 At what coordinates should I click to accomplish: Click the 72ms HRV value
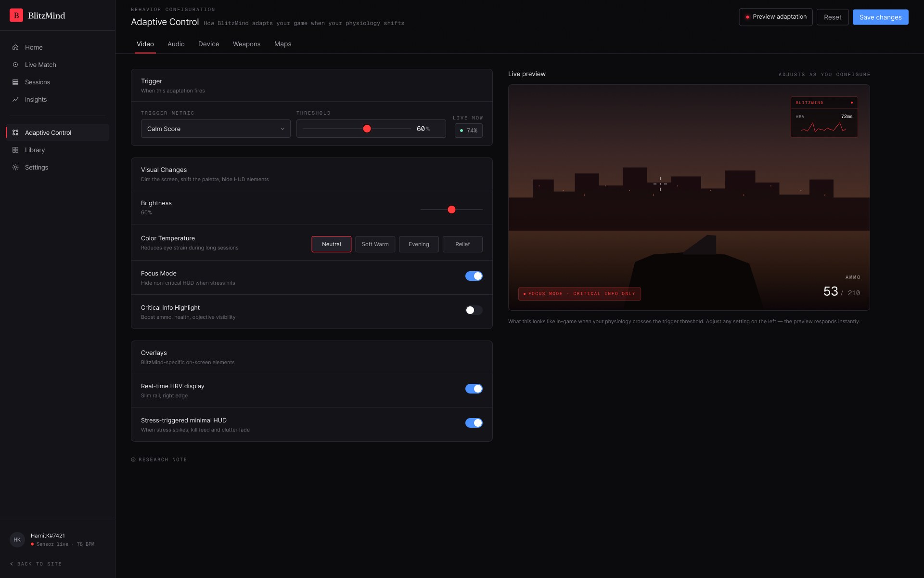point(847,117)
